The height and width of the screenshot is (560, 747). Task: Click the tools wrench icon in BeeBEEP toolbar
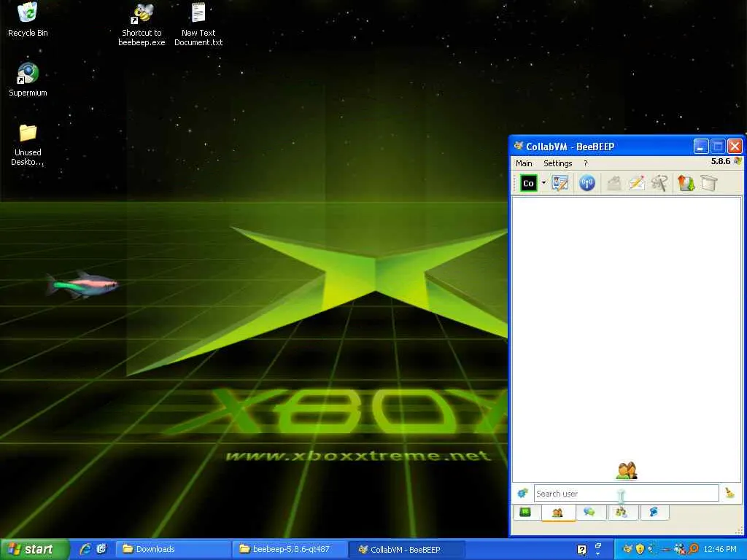point(659,183)
